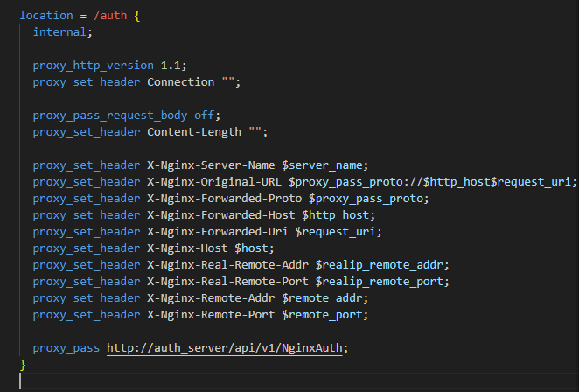Click '$http_host' on the Forwarded-Host line
The width and height of the screenshot is (579, 392).
pos(335,215)
